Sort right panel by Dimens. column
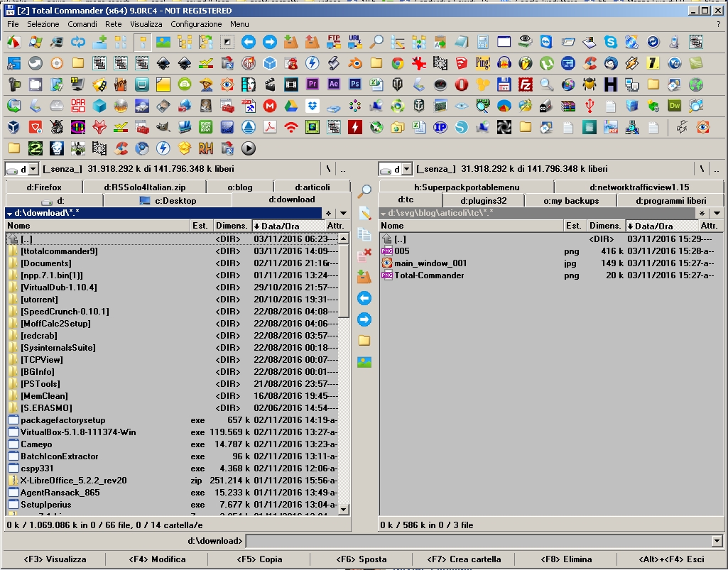 click(606, 226)
